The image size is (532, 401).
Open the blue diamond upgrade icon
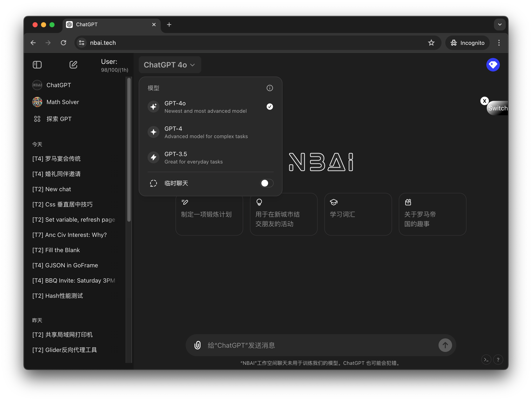(x=493, y=65)
